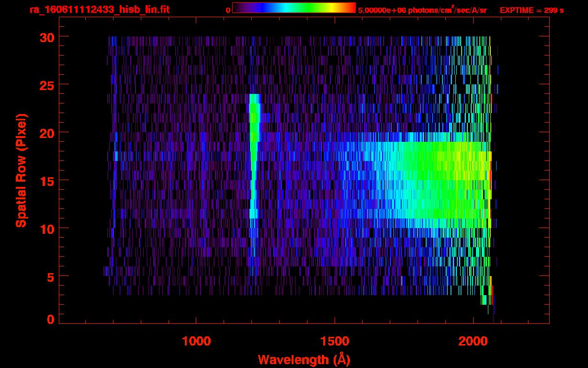Click the 1000 wavelength tick label
This screenshot has height=368, width=588.
pos(196,341)
